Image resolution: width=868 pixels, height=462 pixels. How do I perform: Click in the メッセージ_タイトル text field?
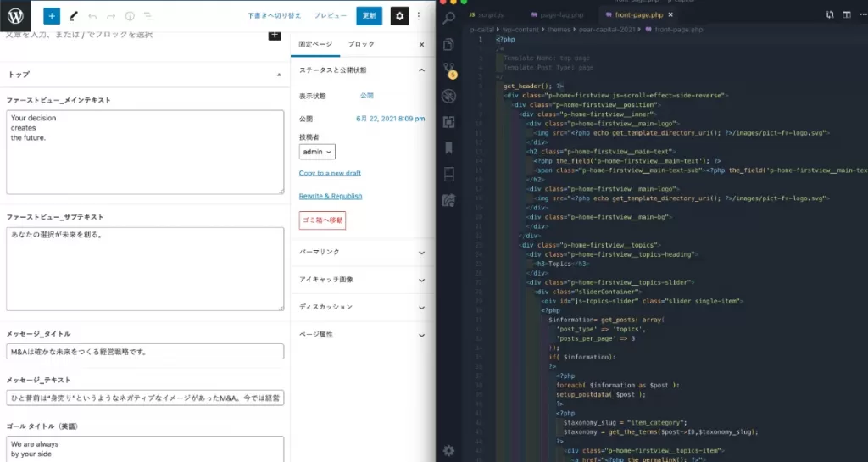pyautogui.click(x=145, y=351)
